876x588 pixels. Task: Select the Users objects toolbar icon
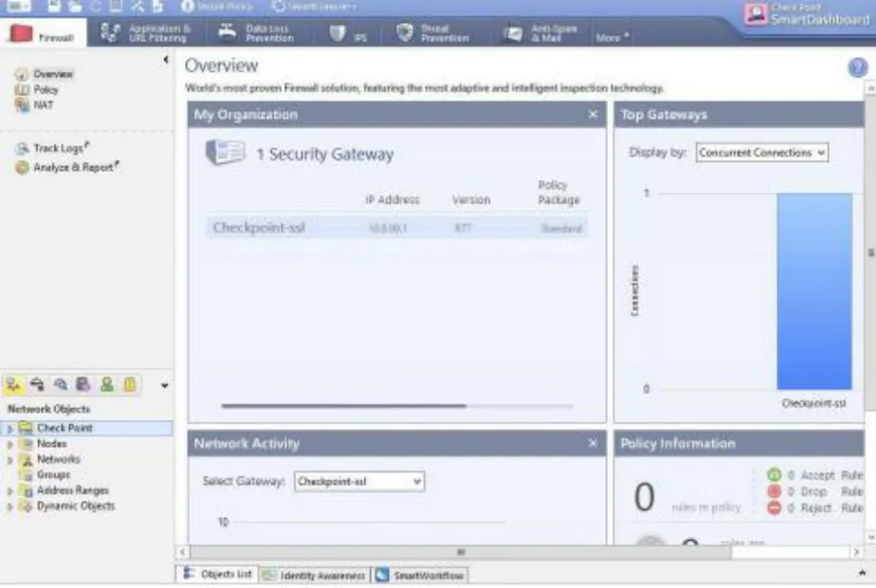[x=106, y=384]
